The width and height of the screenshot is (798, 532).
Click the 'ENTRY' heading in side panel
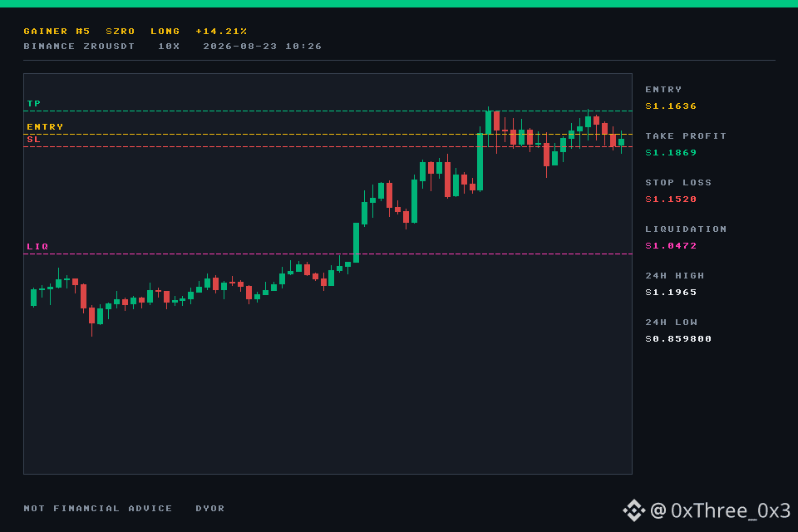(x=663, y=89)
